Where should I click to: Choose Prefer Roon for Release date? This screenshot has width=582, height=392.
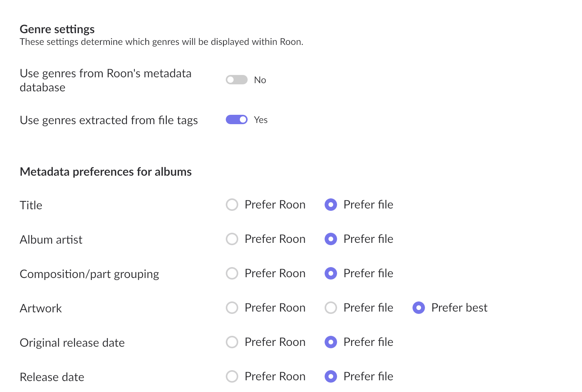coord(232,376)
